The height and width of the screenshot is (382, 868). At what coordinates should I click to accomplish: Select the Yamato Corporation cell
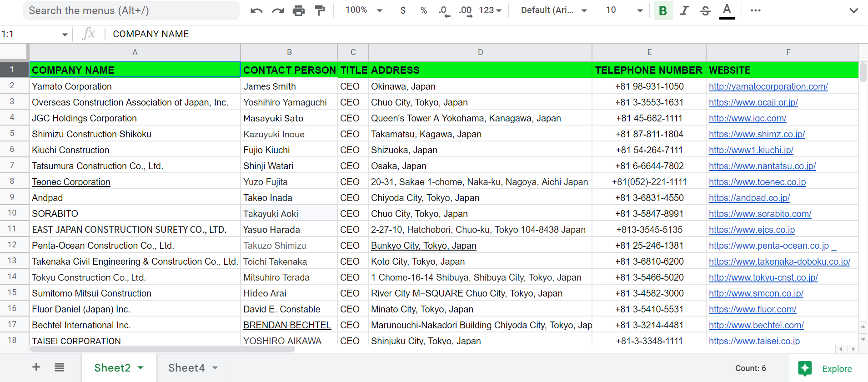point(135,86)
